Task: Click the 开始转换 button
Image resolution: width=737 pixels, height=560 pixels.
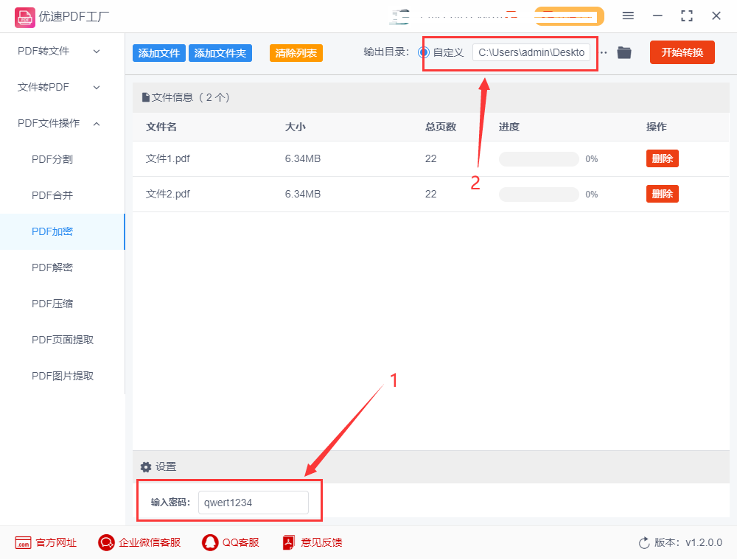Action: coord(682,52)
